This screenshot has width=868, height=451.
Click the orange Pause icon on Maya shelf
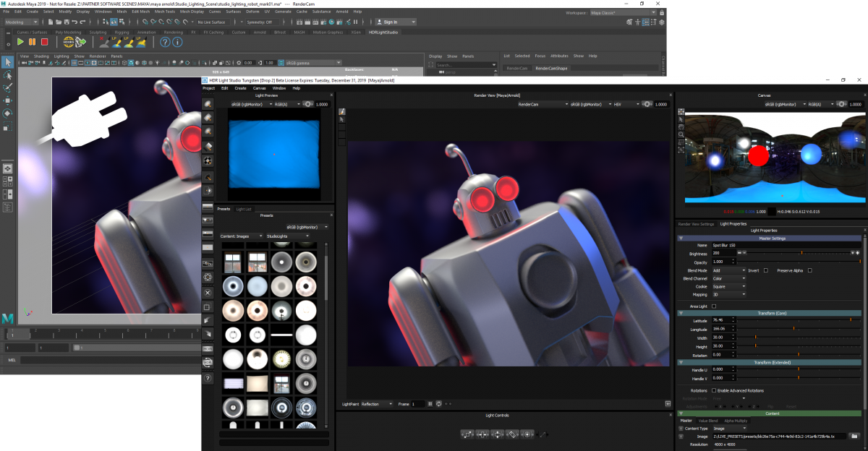(x=32, y=42)
